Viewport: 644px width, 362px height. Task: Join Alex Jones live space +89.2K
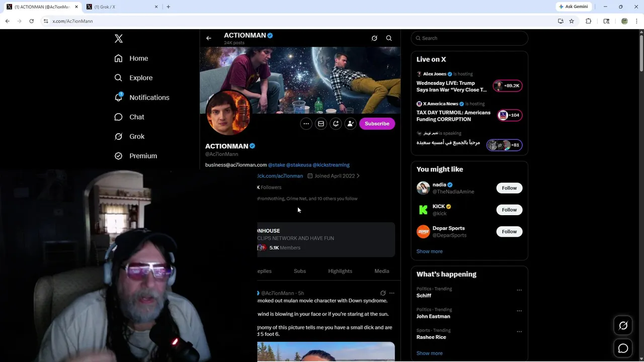tap(507, 85)
